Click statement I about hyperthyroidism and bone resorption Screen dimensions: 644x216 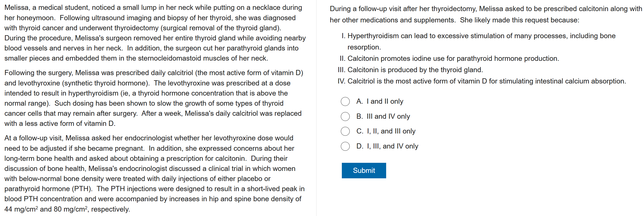click(481, 36)
